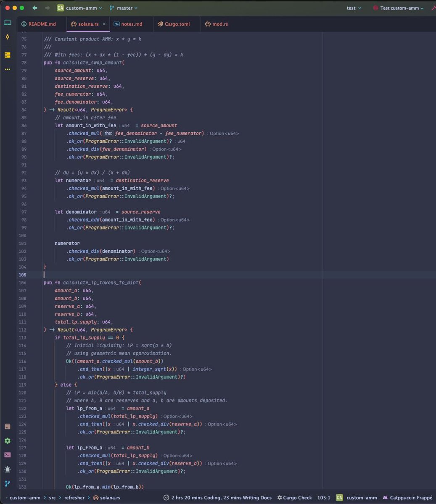
Task: Click refresher in the breadcrumb bar
Action: coord(74,498)
